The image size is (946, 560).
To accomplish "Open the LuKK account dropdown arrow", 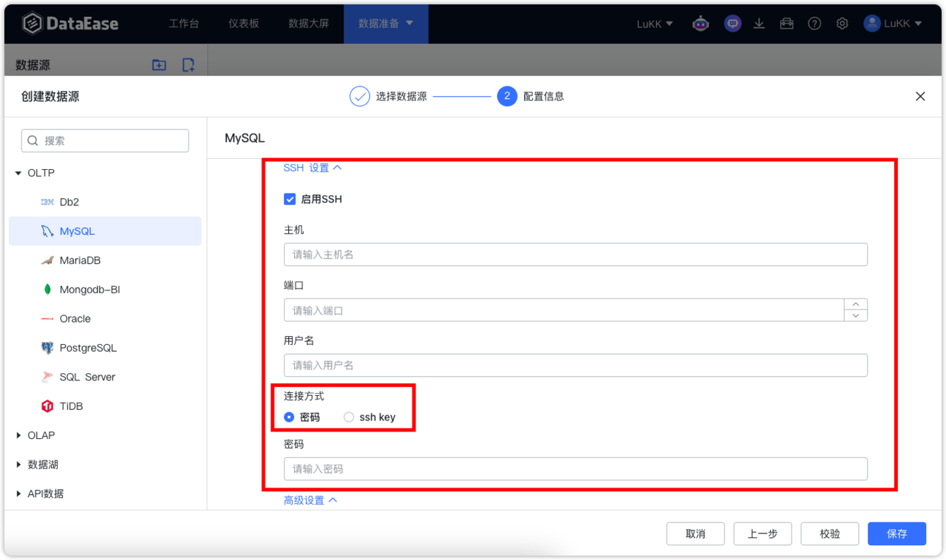I will pyautogui.click(x=919, y=24).
